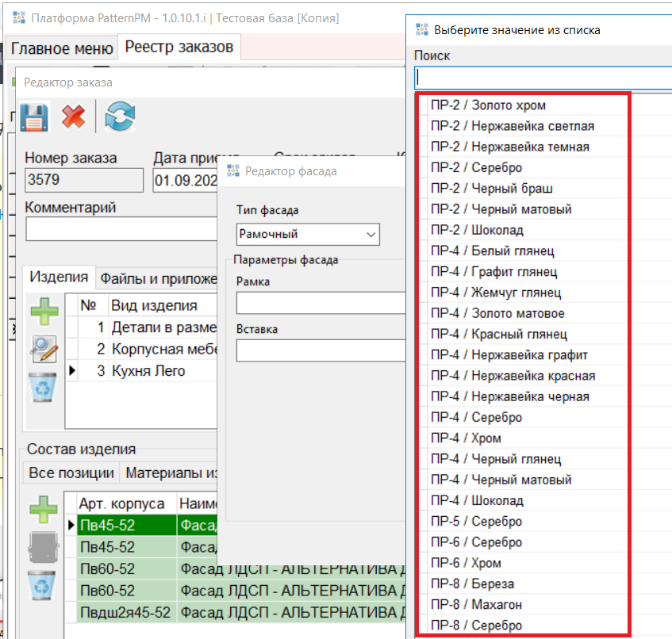Click the Комментарий text field
Viewport: 672px width, 639px height.
pos(119,229)
